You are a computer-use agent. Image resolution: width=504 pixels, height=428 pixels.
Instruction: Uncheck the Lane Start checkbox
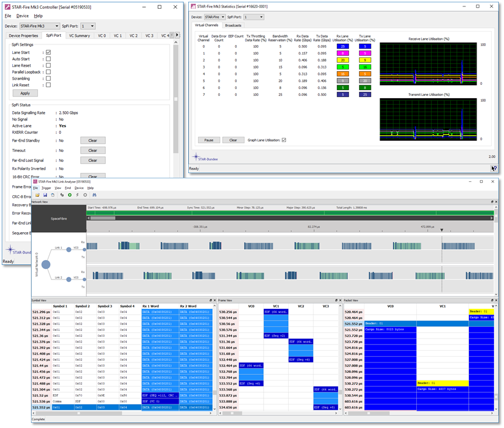click(48, 53)
